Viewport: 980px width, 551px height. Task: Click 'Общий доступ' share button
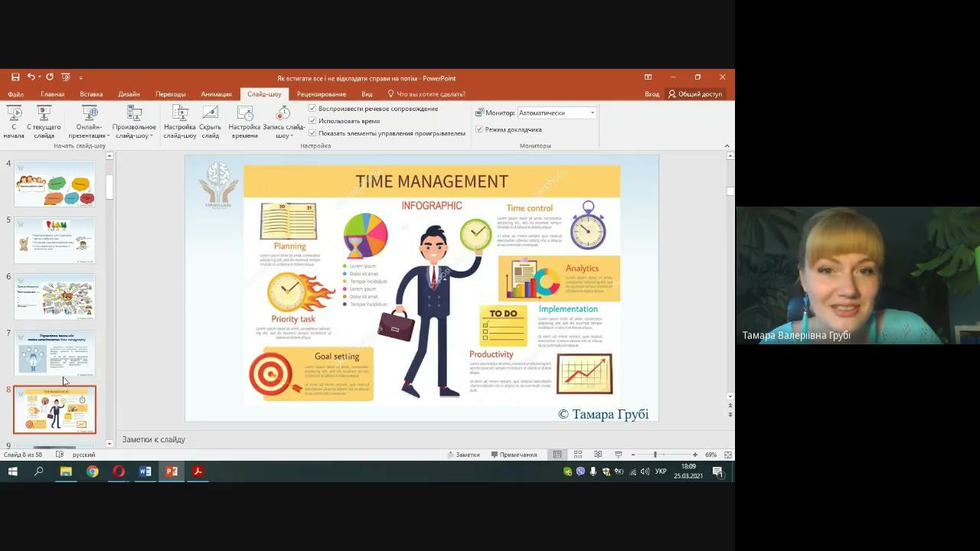[695, 94]
